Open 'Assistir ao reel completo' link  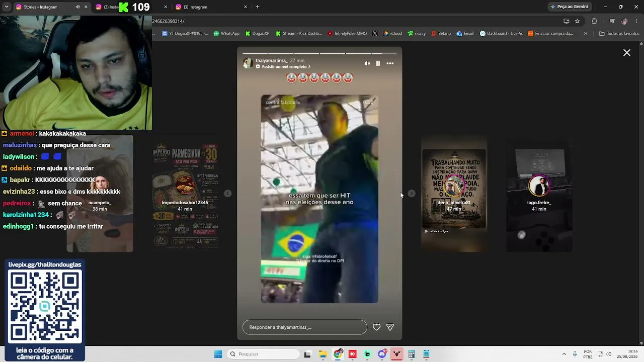(x=285, y=67)
